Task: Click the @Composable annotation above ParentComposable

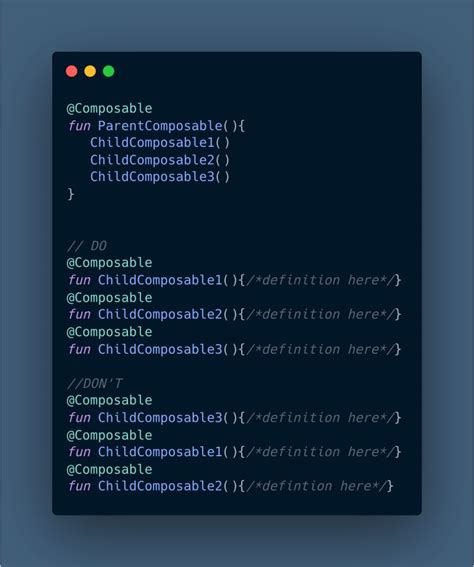Action: [109, 108]
